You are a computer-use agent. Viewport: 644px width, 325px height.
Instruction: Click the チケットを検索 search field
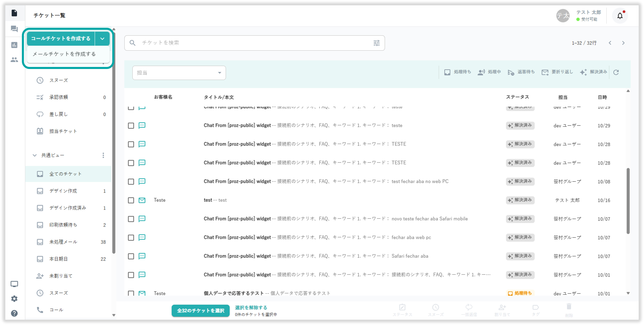(250, 43)
